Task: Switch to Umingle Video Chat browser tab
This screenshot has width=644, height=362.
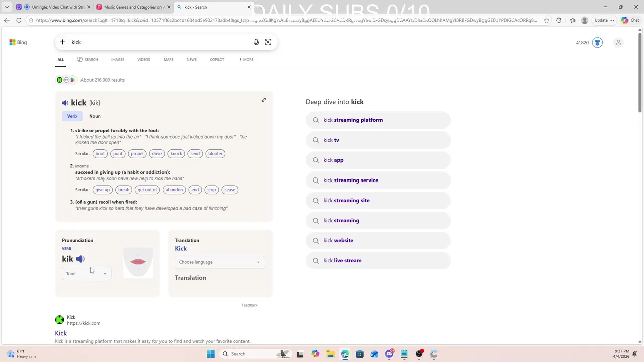Action: coord(53,7)
